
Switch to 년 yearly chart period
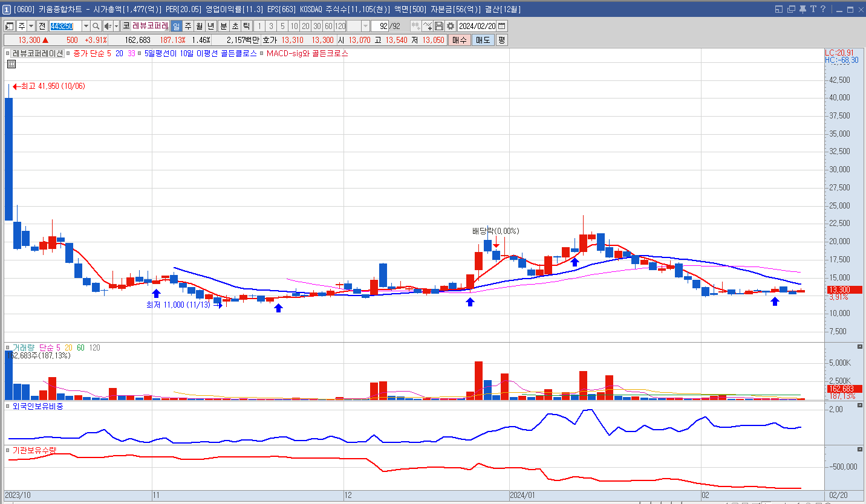(x=210, y=26)
